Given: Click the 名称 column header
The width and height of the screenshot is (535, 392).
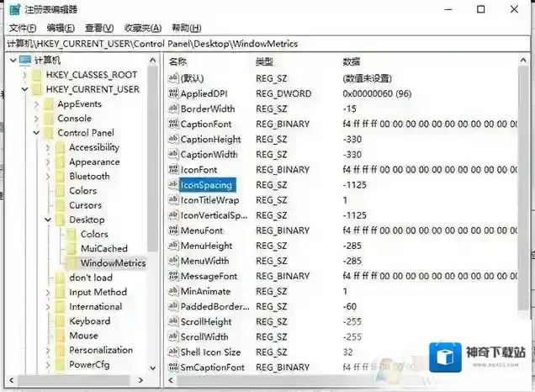Looking at the screenshot, I should (177, 61).
